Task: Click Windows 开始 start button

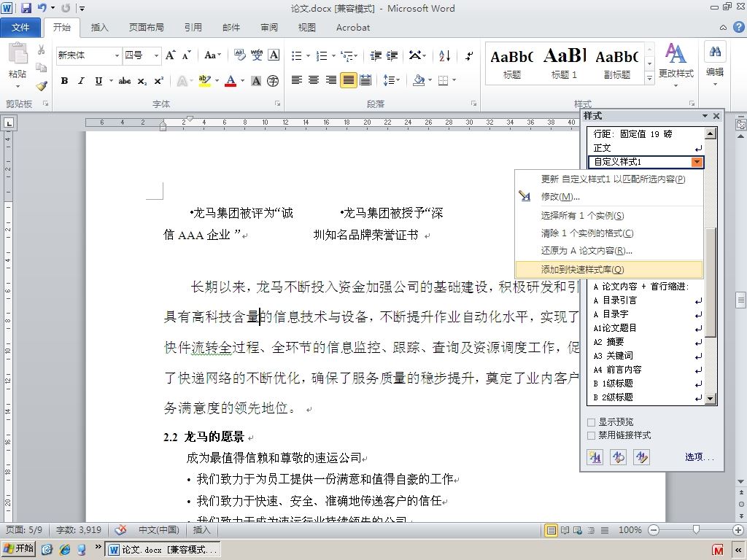Action: (x=19, y=548)
